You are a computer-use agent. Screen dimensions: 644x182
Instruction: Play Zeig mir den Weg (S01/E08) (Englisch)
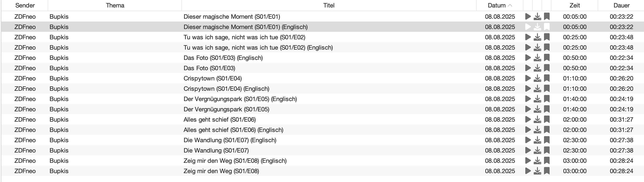point(528,161)
